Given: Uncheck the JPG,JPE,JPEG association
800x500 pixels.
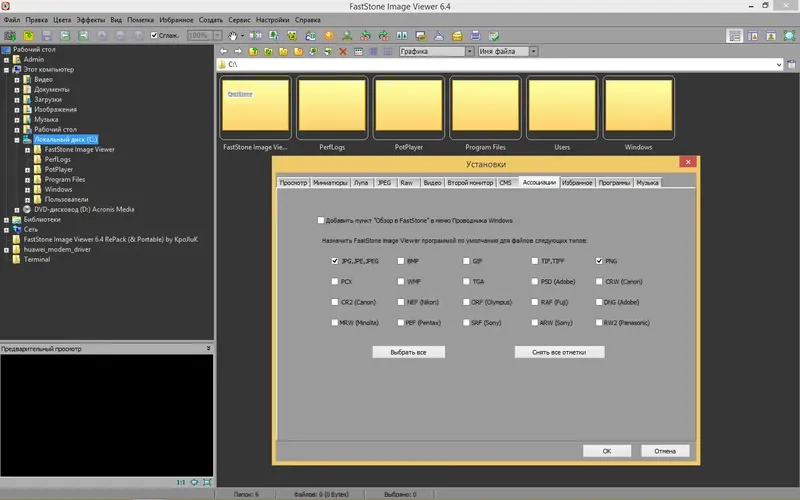Looking at the screenshot, I should point(335,261).
